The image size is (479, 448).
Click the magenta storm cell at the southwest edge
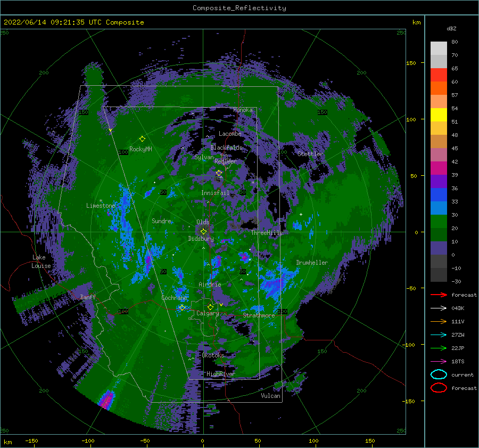[106, 400]
